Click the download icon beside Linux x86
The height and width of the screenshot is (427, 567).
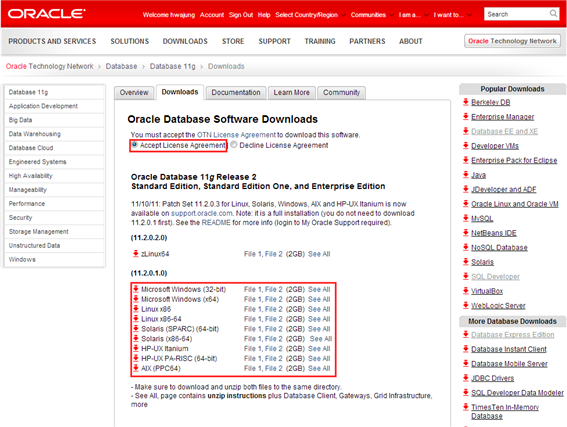point(136,309)
